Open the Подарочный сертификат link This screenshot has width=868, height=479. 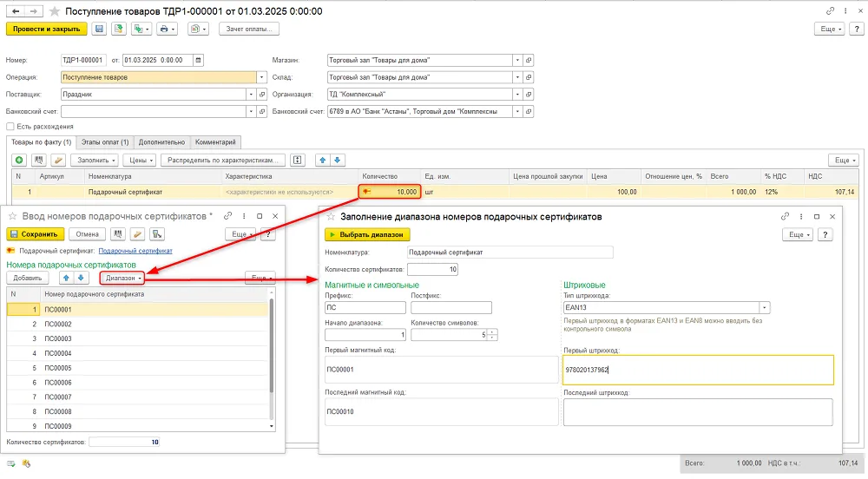coord(135,251)
